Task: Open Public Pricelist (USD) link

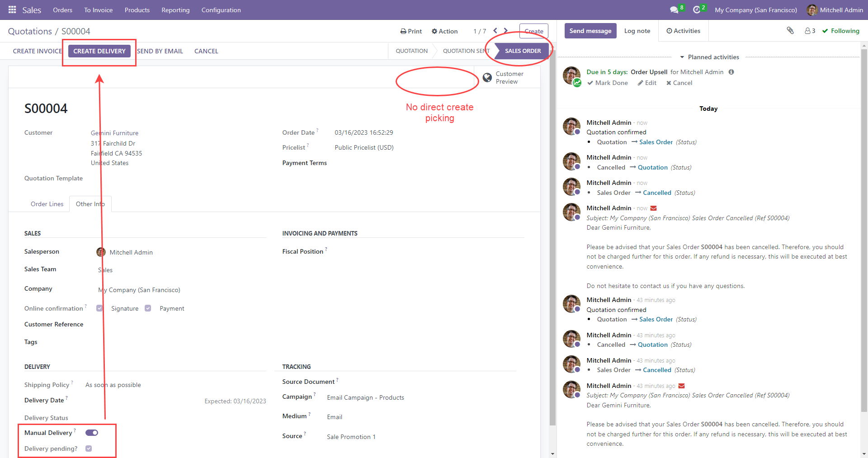Action: [x=364, y=147]
